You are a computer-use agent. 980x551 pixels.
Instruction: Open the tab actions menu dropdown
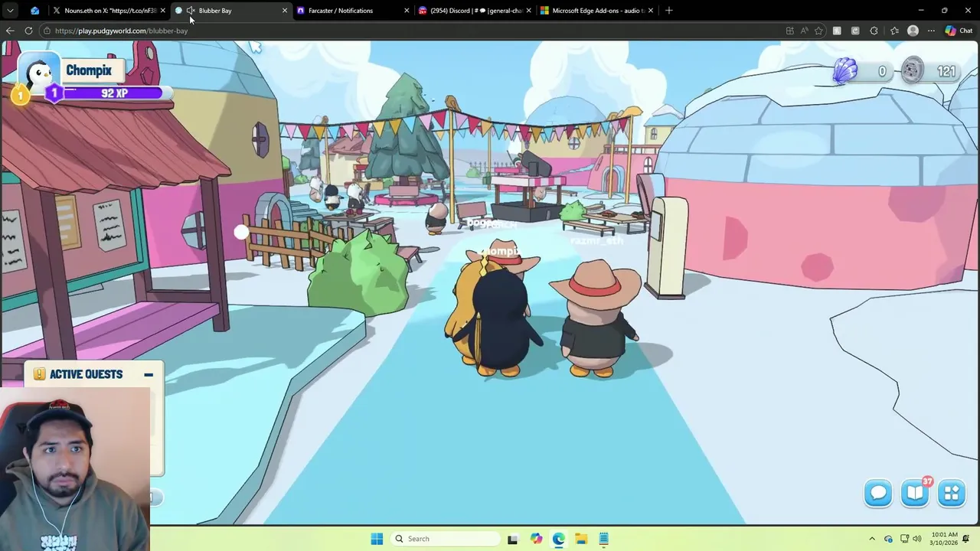point(10,11)
